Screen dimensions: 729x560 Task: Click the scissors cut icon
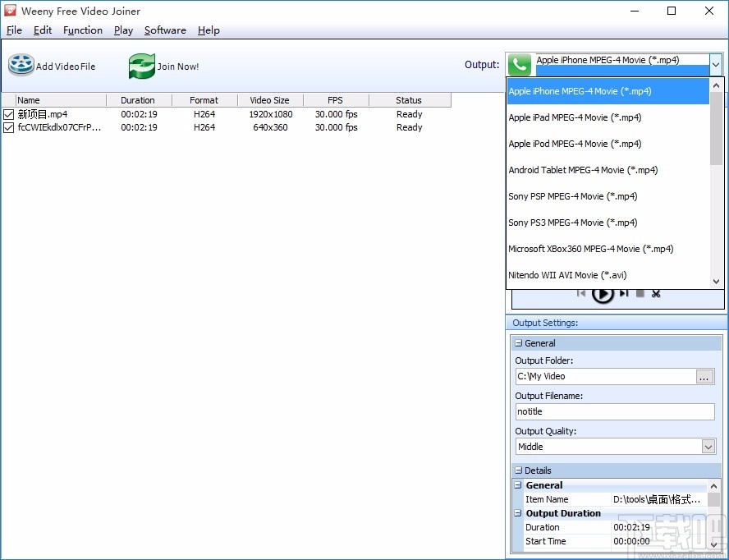(656, 293)
